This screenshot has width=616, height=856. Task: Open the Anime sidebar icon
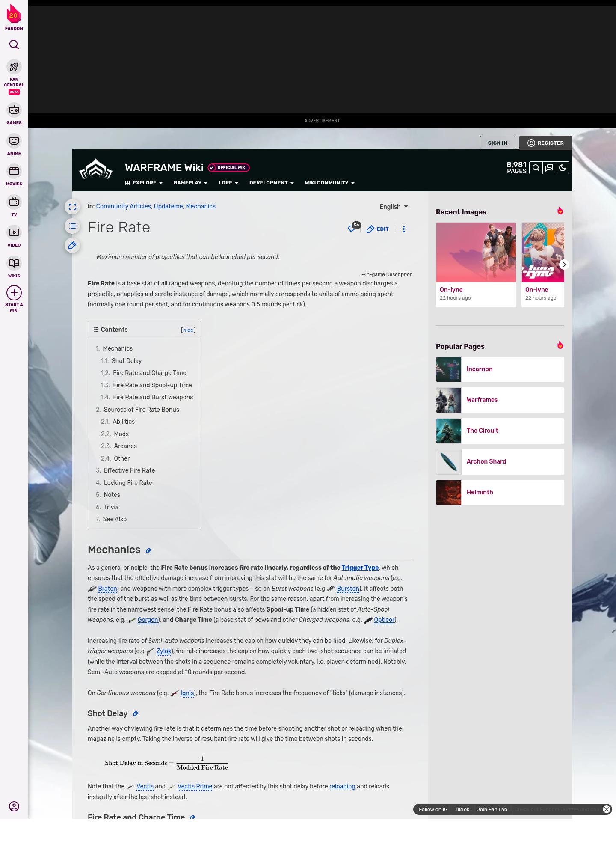14,141
